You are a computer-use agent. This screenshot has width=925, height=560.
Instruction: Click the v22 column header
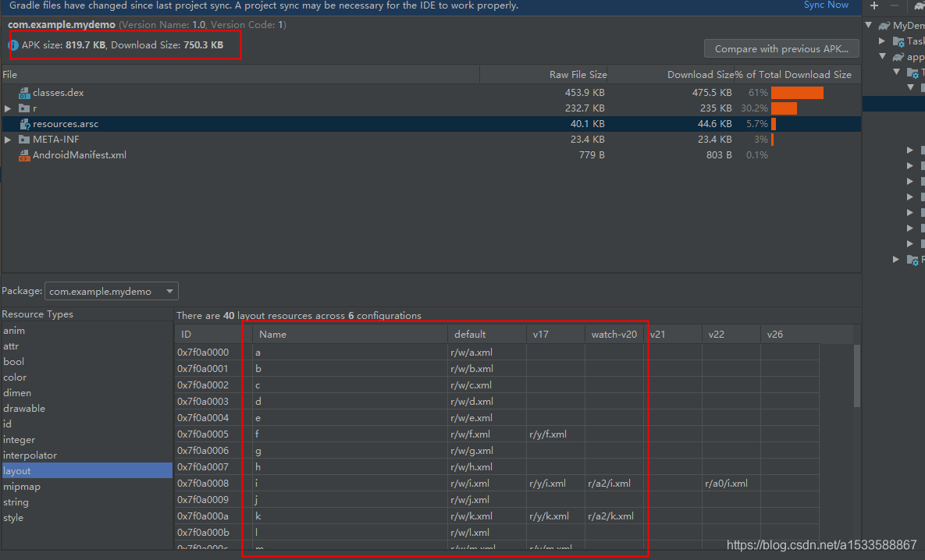coord(731,335)
